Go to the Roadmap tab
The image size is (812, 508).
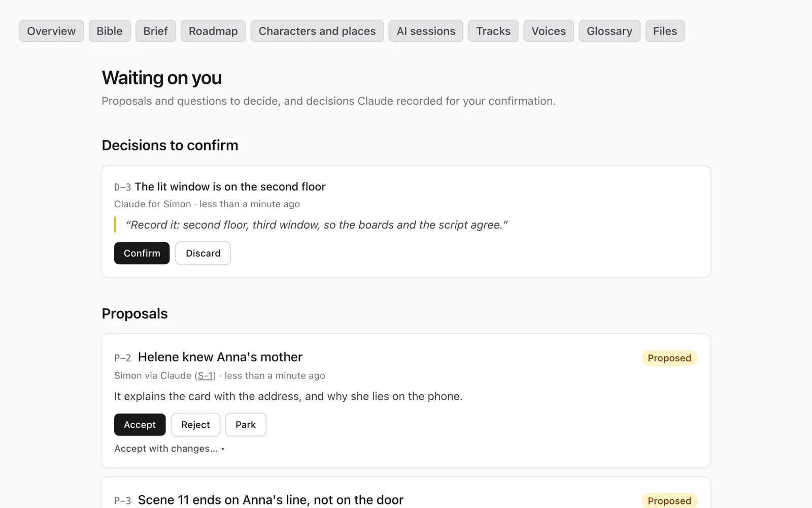[x=213, y=31]
